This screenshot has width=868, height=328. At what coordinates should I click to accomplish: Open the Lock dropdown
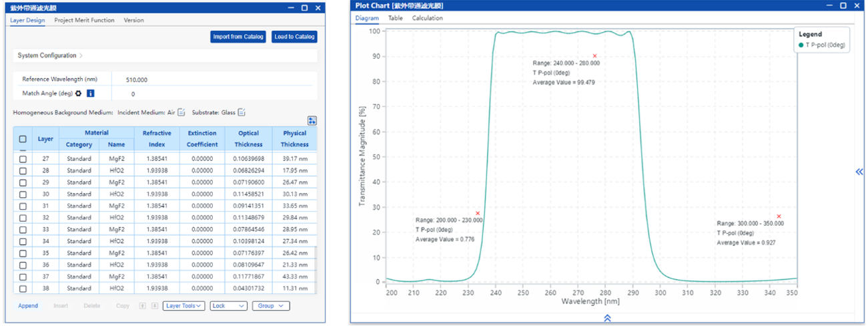click(227, 306)
